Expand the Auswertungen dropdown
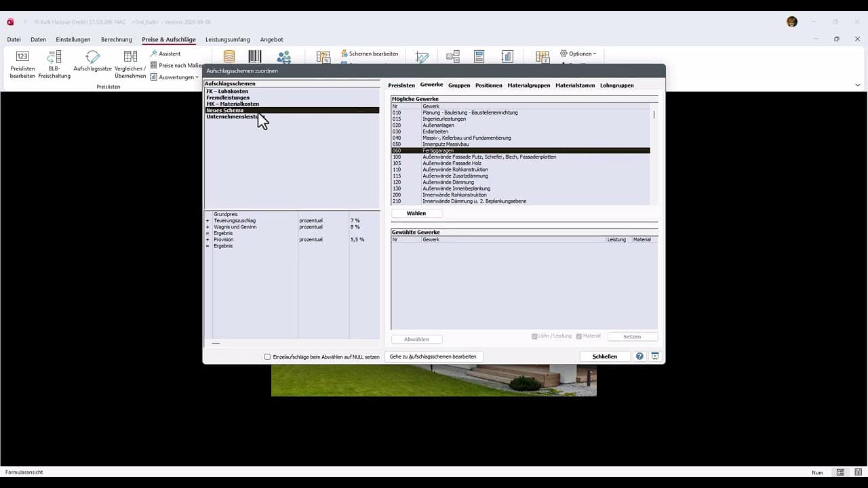The width and height of the screenshot is (868, 488). 174,77
